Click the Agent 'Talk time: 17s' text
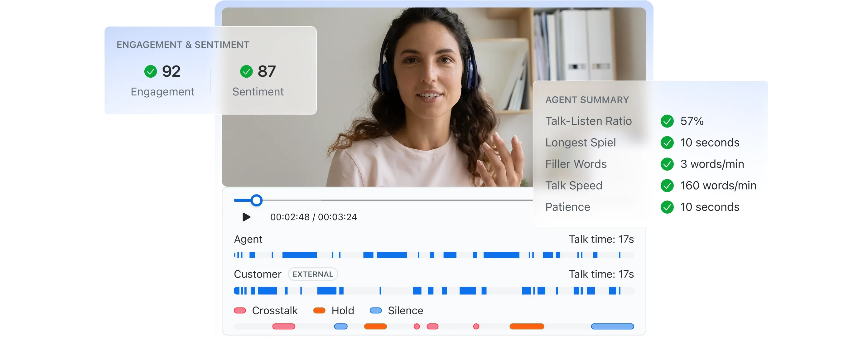The width and height of the screenshot is (868, 343). click(x=601, y=239)
